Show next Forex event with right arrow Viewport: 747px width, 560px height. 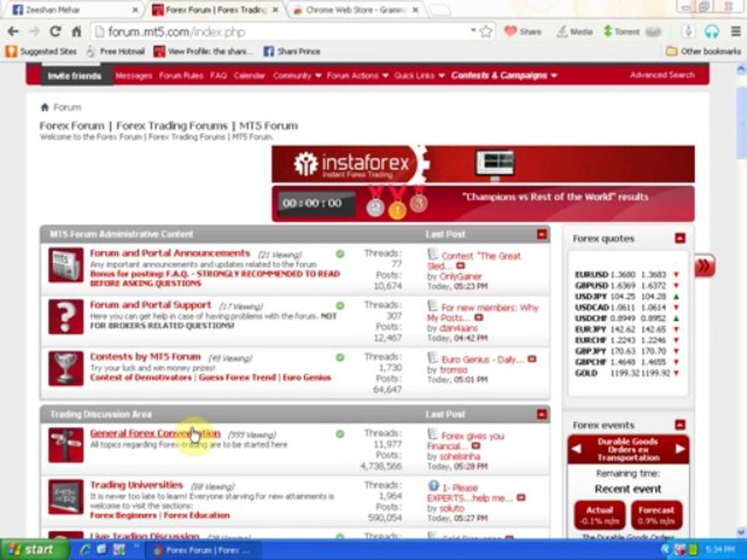[680, 449]
